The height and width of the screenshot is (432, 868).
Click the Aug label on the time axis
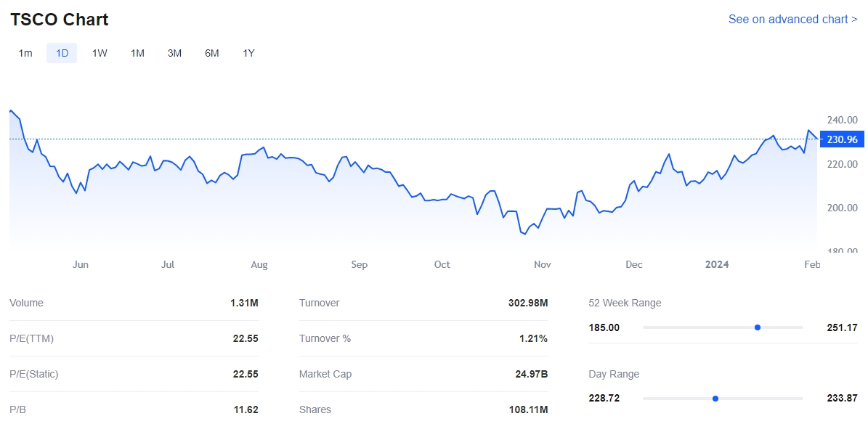point(259,264)
